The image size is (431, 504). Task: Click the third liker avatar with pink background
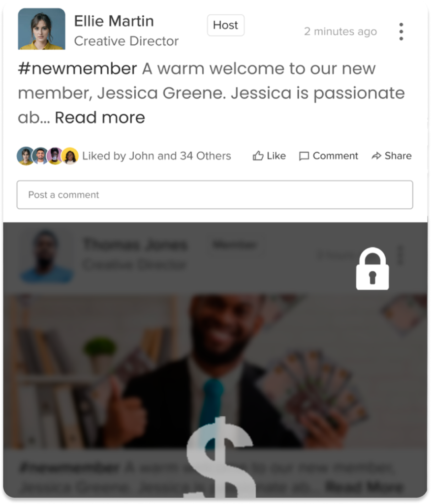point(55,156)
